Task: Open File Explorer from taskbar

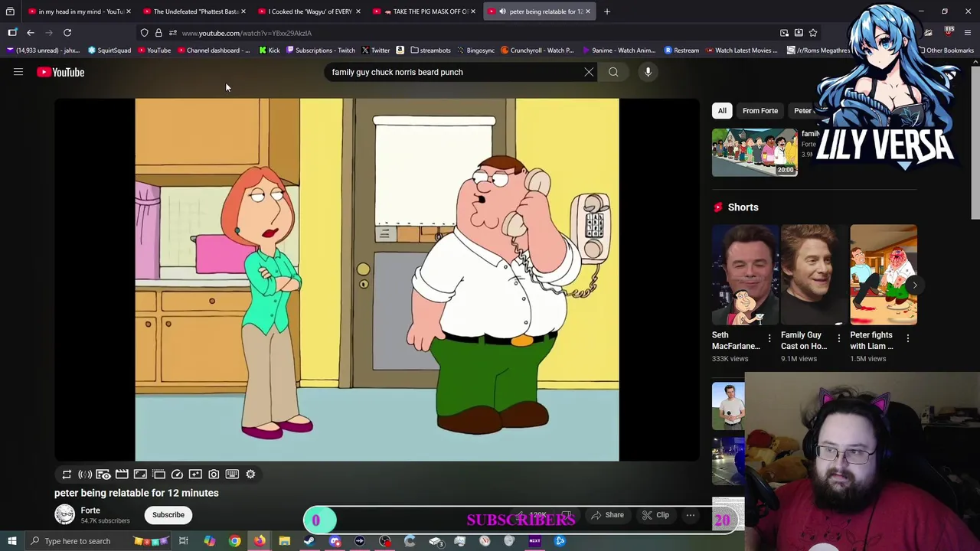Action: pos(284,541)
